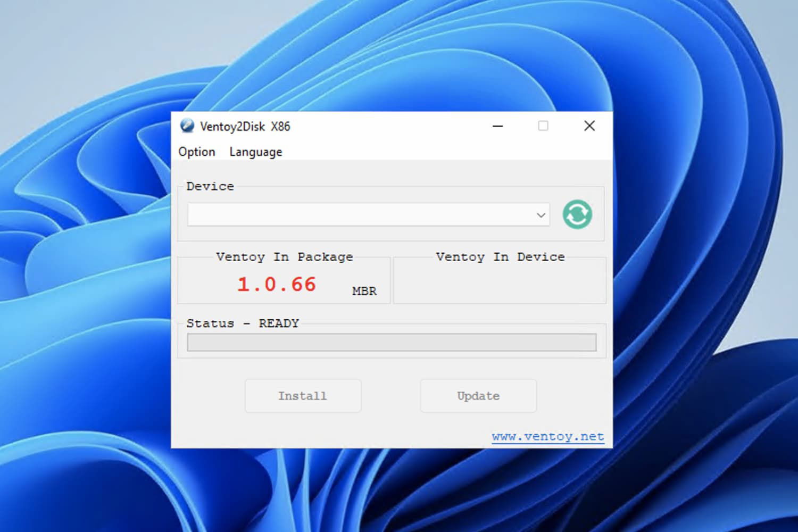Click the status progress bar
The height and width of the screenshot is (532, 798).
[x=392, y=342]
